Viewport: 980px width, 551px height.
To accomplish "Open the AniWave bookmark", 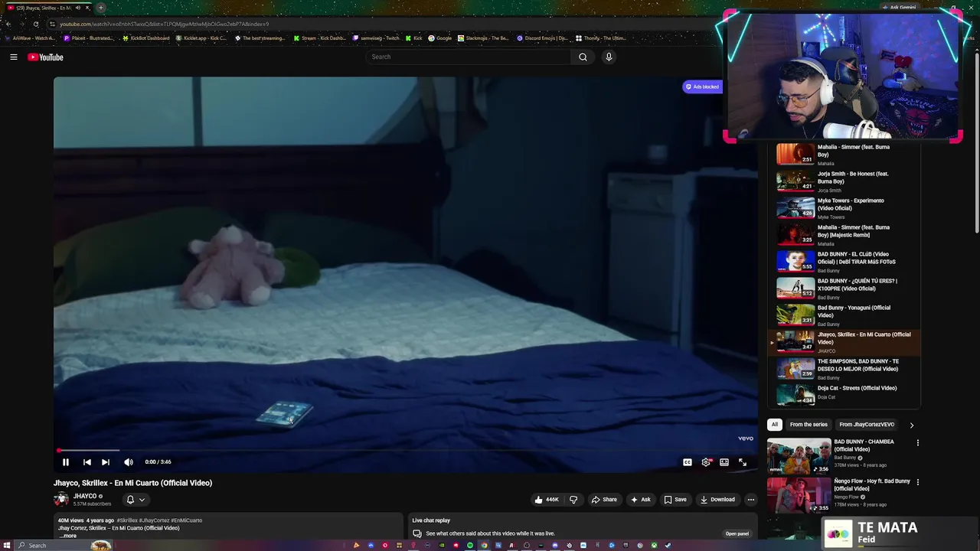I will [x=30, y=38].
